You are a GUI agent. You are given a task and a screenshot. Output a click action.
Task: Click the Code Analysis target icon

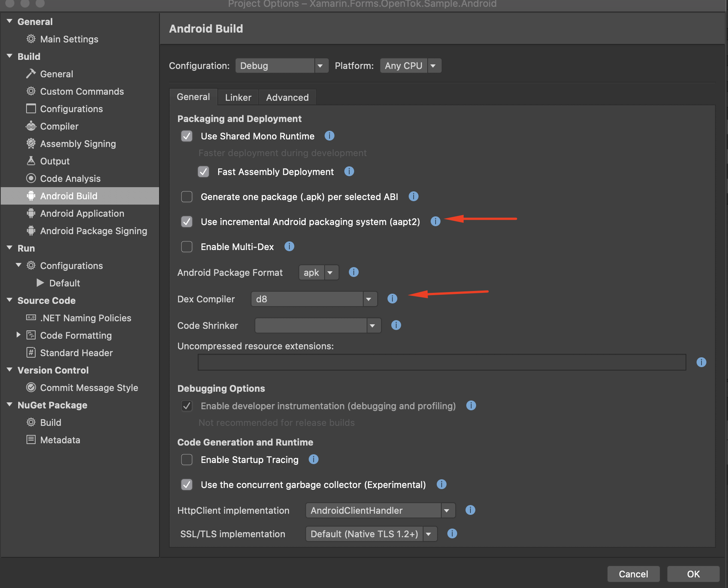tap(31, 178)
